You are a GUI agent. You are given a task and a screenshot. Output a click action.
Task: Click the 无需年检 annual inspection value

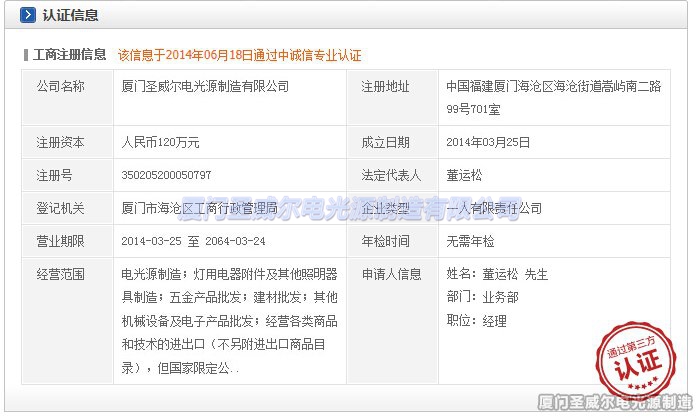pyautogui.click(x=470, y=241)
